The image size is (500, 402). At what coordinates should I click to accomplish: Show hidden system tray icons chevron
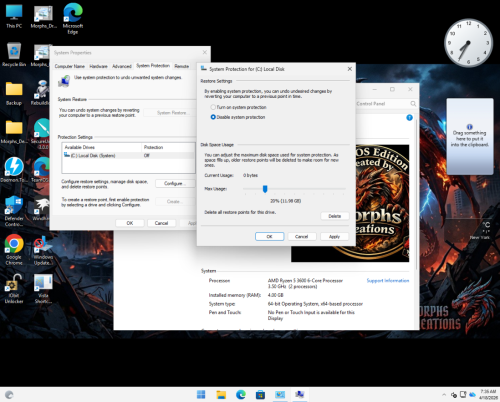click(444, 395)
